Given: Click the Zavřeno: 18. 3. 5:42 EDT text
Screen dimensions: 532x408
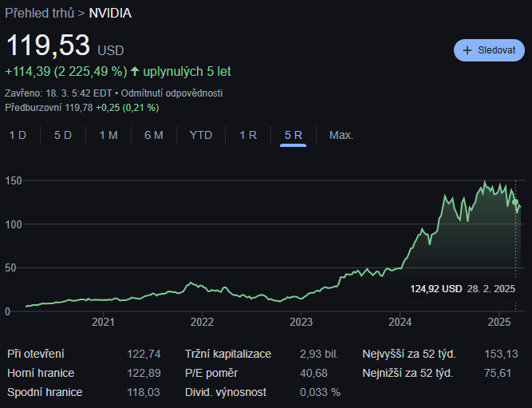Looking at the screenshot, I should point(58,93).
